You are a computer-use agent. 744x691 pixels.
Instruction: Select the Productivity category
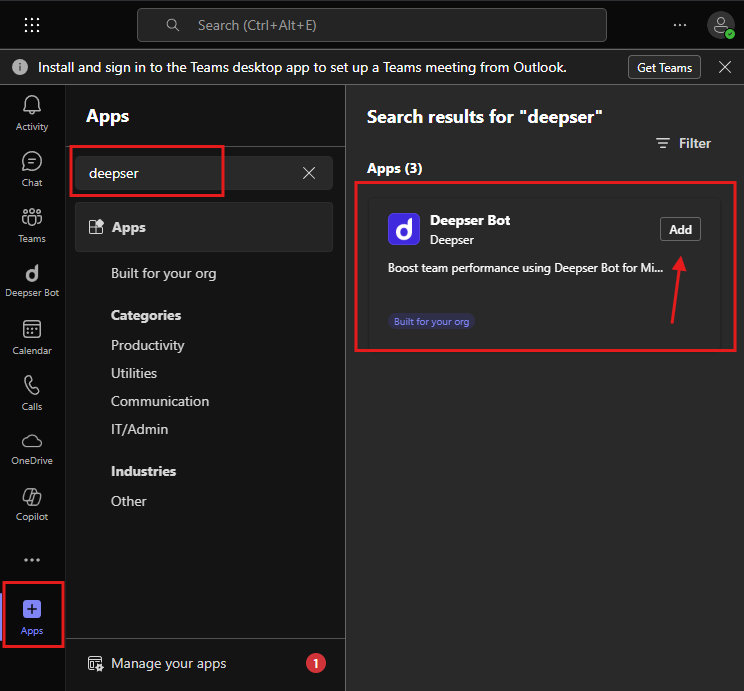click(148, 346)
